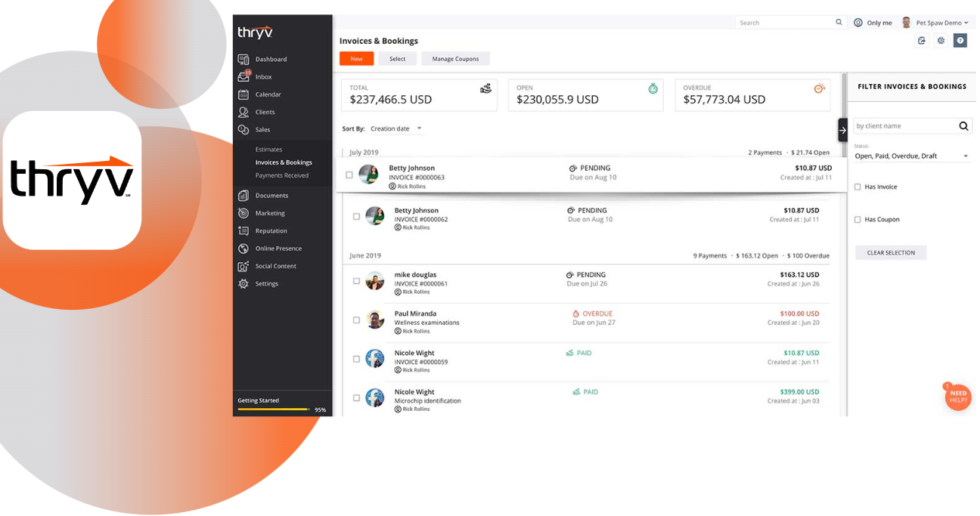Viewport: 980px width, 516px height.
Task: Click the search magnifier in top bar
Action: 839,23
